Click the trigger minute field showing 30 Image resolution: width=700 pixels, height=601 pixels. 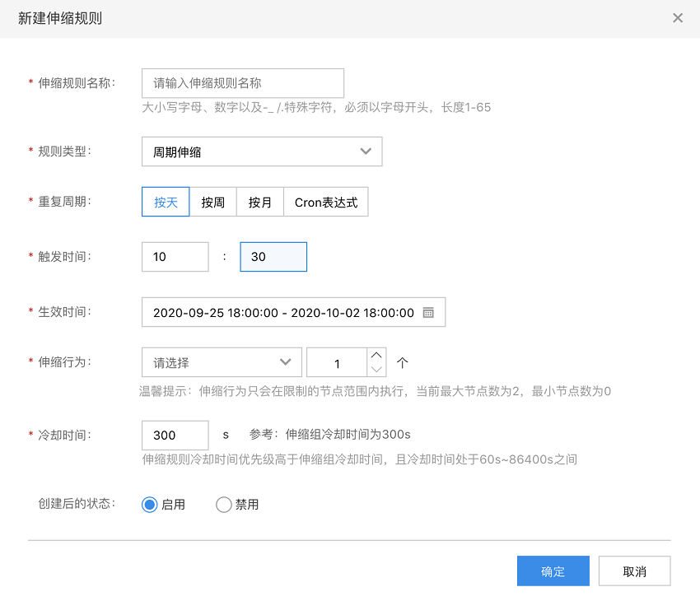[x=273, y=257]
